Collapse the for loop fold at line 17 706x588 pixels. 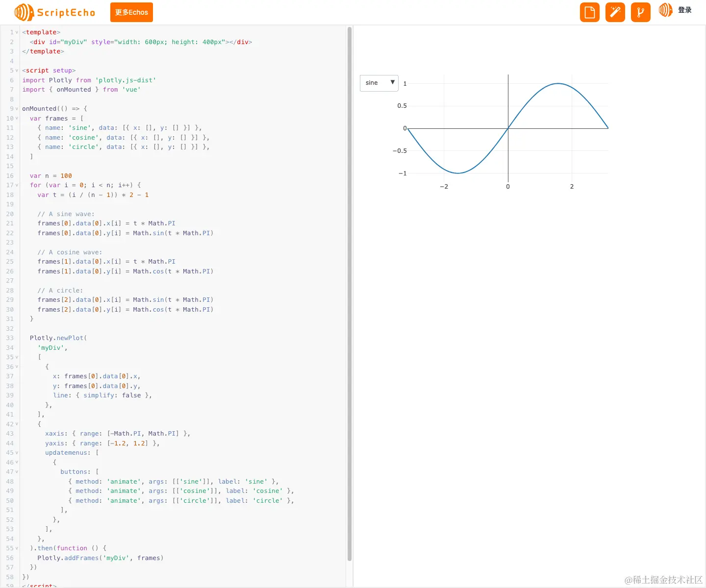coord(17,185)
